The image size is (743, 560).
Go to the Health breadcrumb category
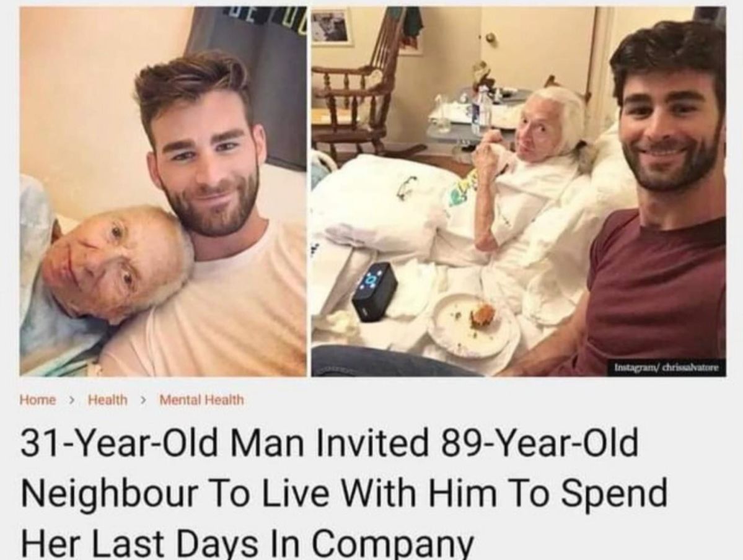click(108, 400)
